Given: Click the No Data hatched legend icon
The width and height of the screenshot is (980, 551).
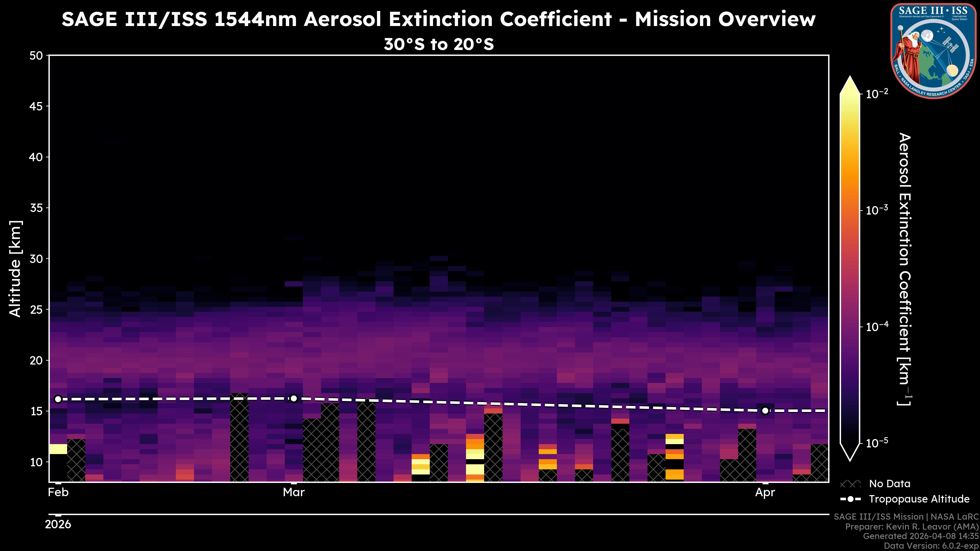Looking at the screenshot, I should (x=850, y=484).
